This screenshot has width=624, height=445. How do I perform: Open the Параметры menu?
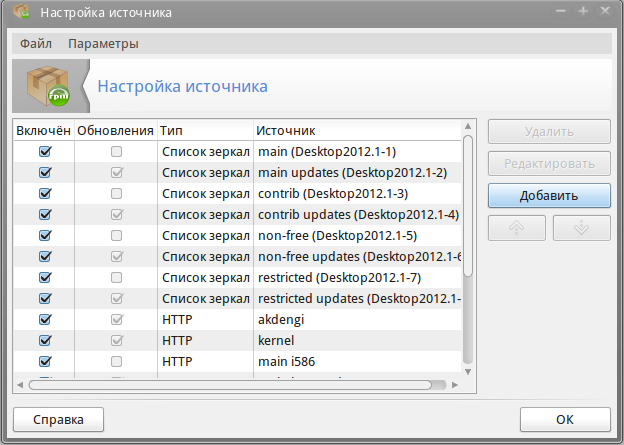click(103, 43)
